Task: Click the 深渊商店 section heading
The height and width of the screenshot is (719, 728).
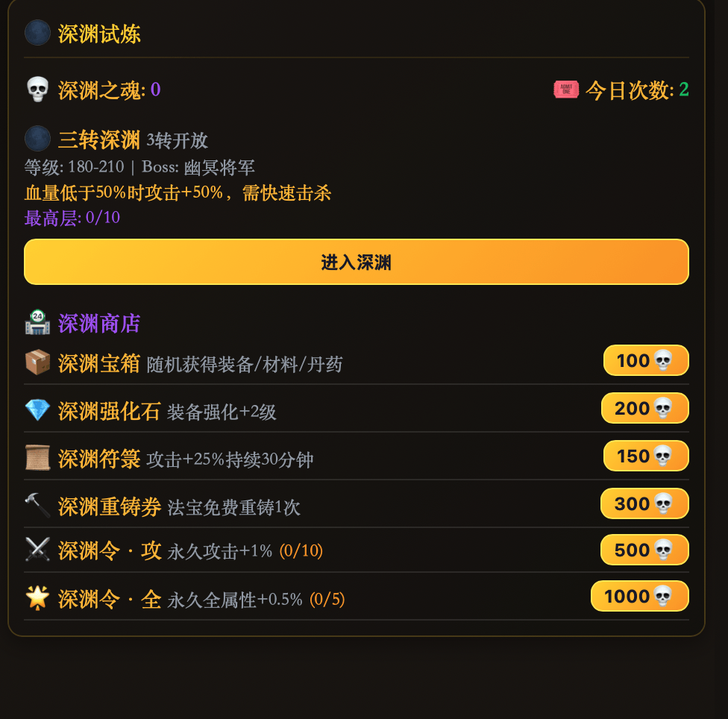Action: pyautogui.click(x=99, y=324)
